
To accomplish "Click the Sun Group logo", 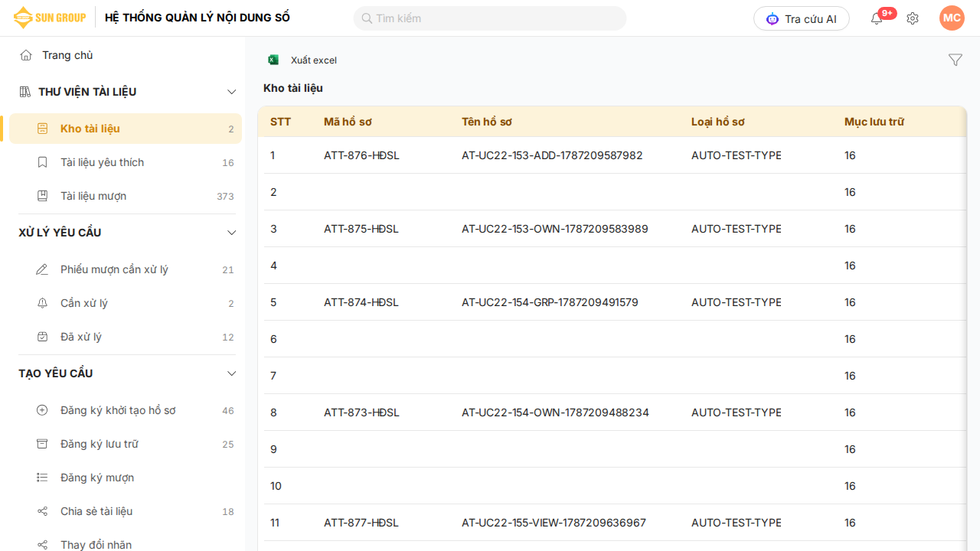I will tap(50, 18).
